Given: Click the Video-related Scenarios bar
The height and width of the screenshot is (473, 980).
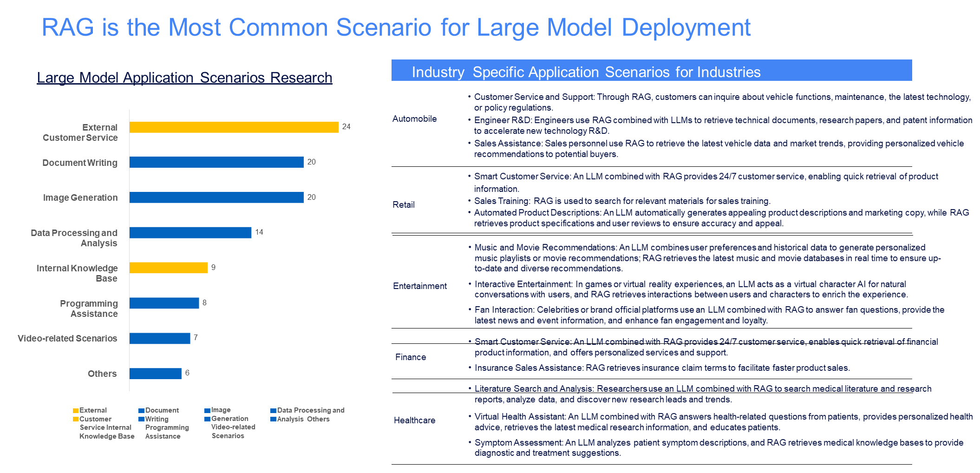Looking at the screenshot, I should click(x=160, y=338).
